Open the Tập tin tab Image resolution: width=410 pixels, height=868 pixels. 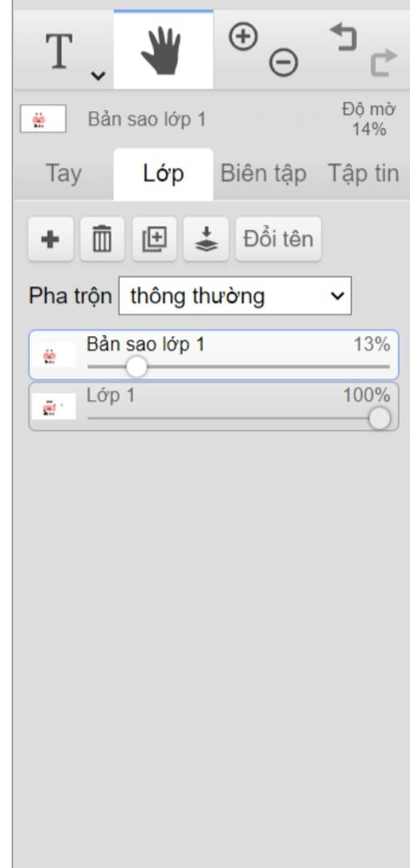363,174
